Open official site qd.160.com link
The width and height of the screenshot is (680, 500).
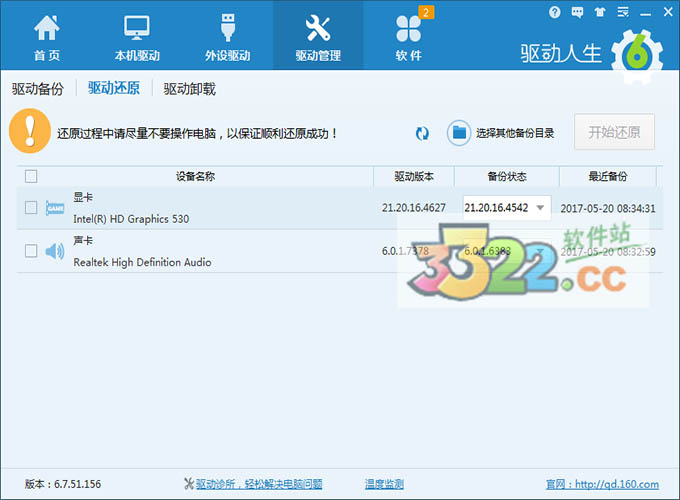click(x=602, y=484)
